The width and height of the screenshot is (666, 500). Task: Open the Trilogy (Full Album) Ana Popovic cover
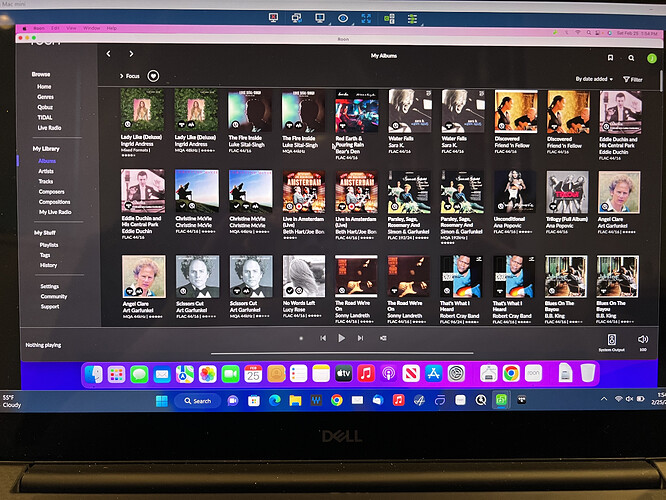[567, 192]
